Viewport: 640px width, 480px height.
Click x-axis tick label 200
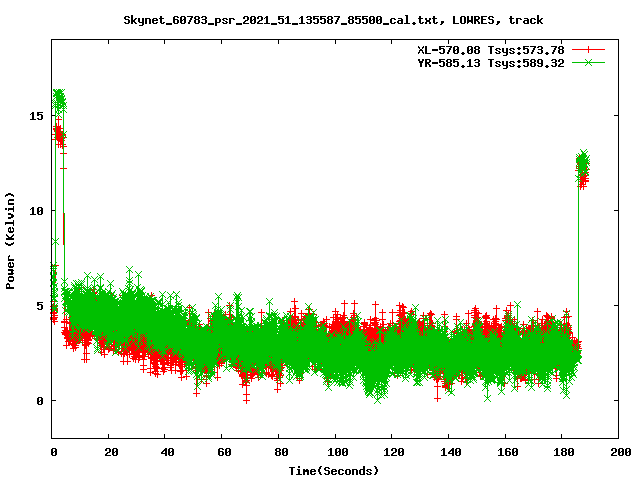coord(620,452)
